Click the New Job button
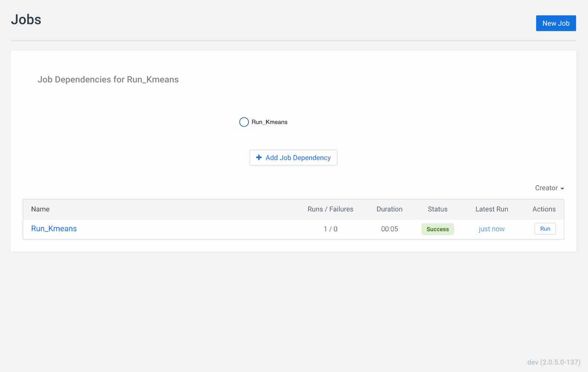The height and width of the screenshot is (372, 588). click(556, 23)
